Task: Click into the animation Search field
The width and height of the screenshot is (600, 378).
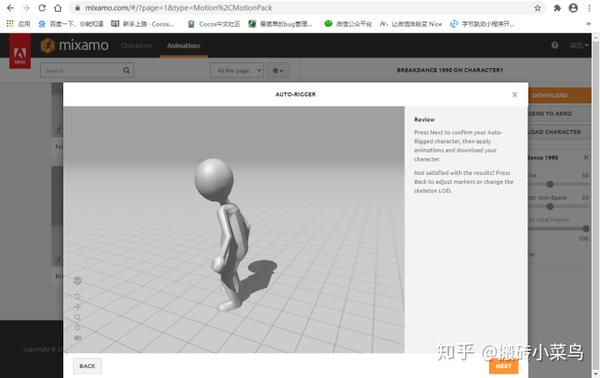Action: click(x=82, y=70)
